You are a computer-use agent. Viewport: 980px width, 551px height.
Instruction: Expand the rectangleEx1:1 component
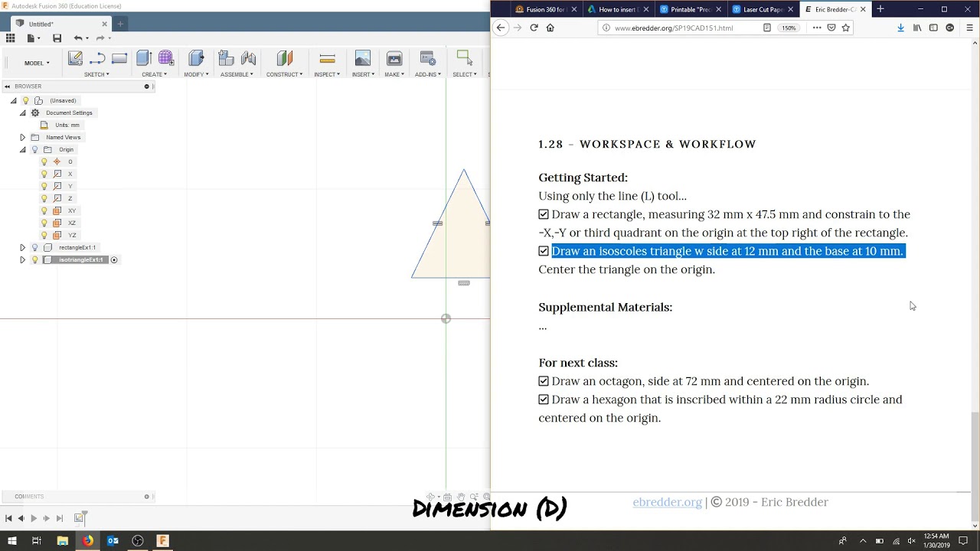[x=22, y=247]
